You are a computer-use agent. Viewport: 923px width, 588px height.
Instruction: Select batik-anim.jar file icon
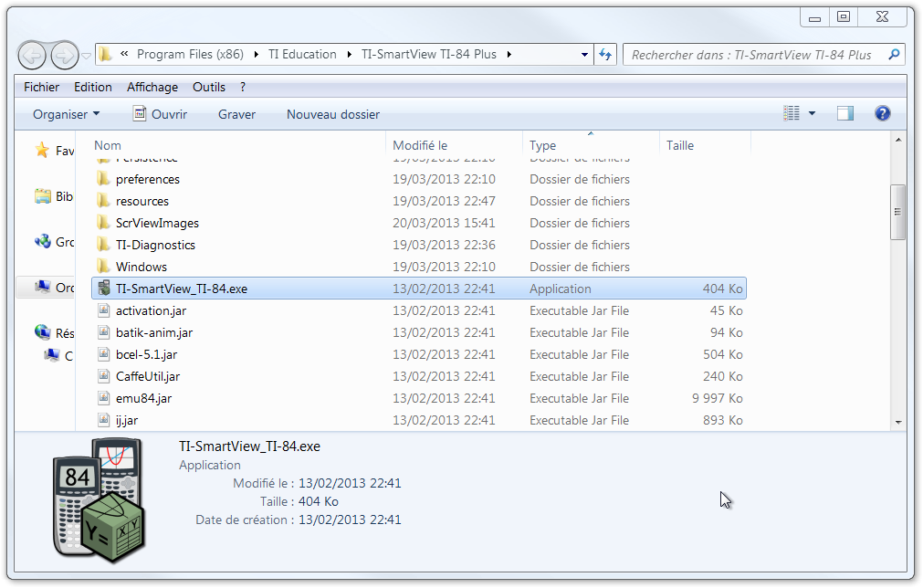103,332
